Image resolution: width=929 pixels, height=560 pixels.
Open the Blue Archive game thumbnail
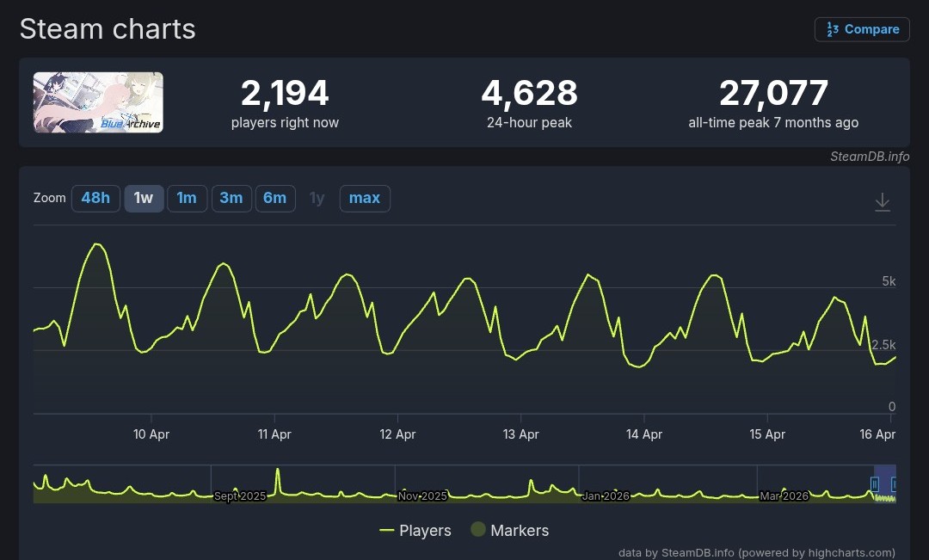[x=98, y=102]
